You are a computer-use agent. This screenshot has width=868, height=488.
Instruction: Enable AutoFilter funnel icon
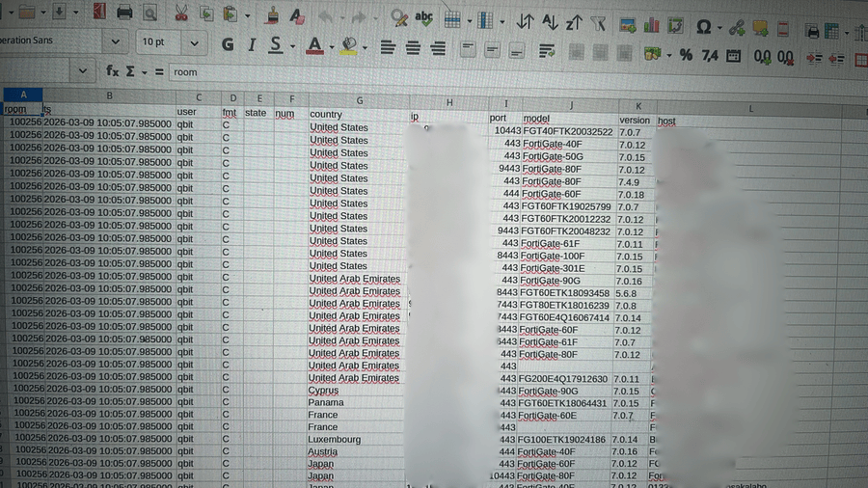[x=598, y=24]
